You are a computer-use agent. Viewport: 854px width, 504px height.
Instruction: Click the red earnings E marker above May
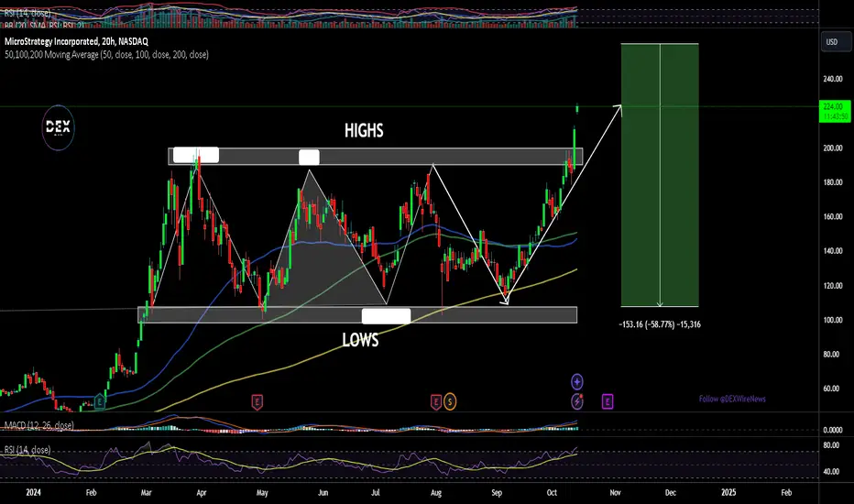[x=257, y=402]
